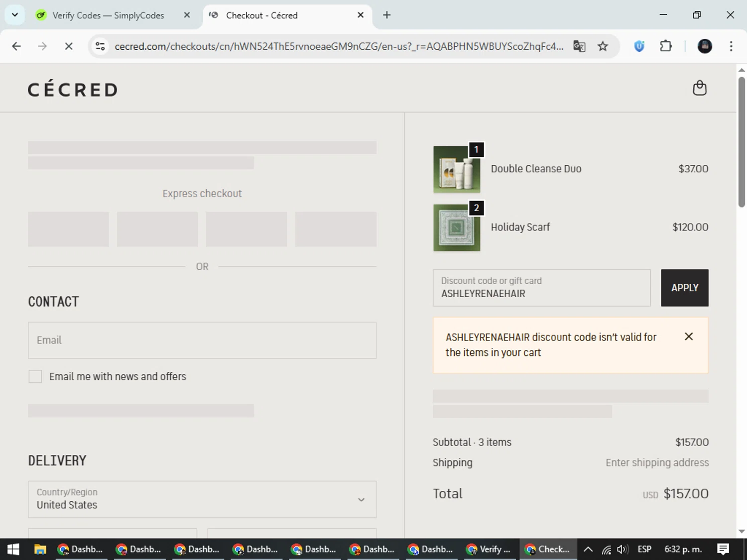This screenshot has width=747, height=560.
Task: Open the Verify taskbar Chrome window
Action: (x=491, y=549)
